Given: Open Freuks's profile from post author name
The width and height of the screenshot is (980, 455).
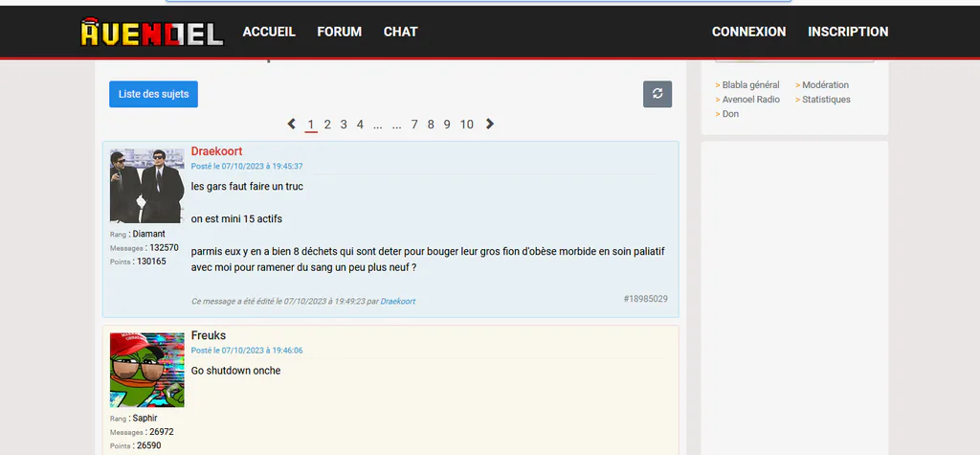Looking at the screenshot, I should (208, 335).
